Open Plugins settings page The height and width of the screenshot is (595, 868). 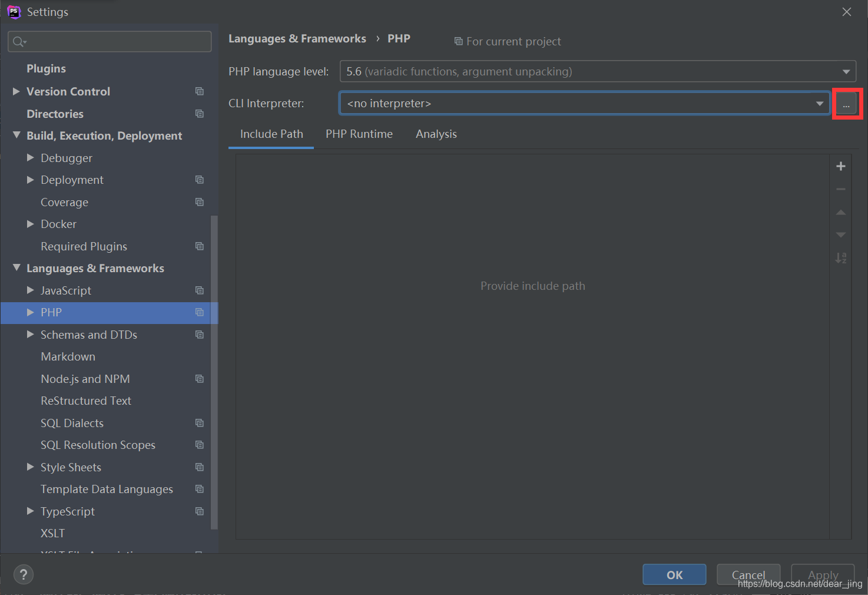pos(46,69)
